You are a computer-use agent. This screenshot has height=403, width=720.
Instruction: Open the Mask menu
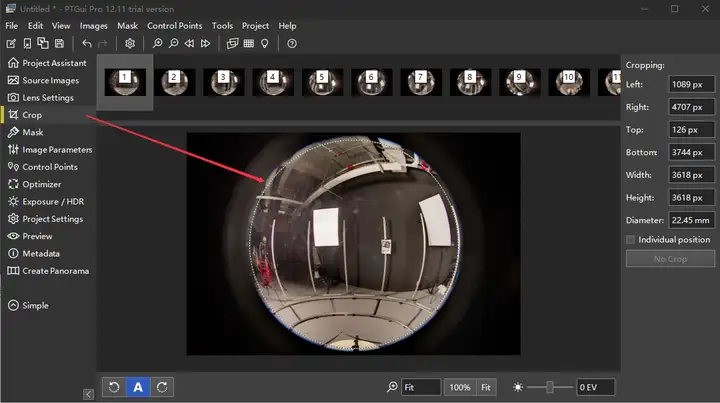(127, 26)
